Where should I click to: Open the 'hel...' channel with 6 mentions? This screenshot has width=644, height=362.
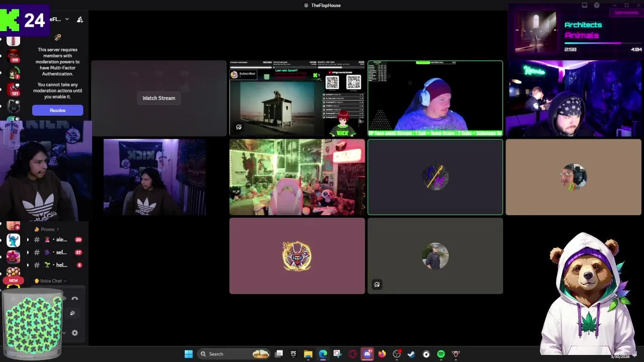click(x=56, y=265)
